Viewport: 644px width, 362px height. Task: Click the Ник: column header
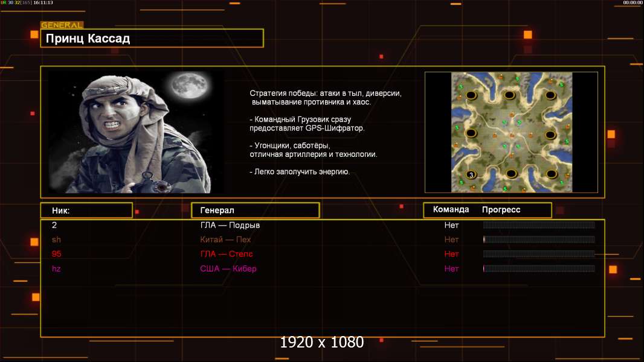(86, 211)
